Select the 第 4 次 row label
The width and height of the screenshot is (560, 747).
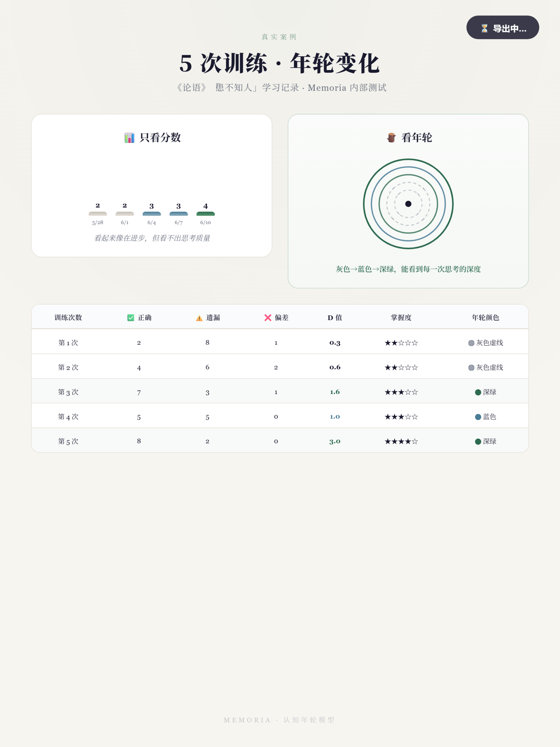(68, 417)
